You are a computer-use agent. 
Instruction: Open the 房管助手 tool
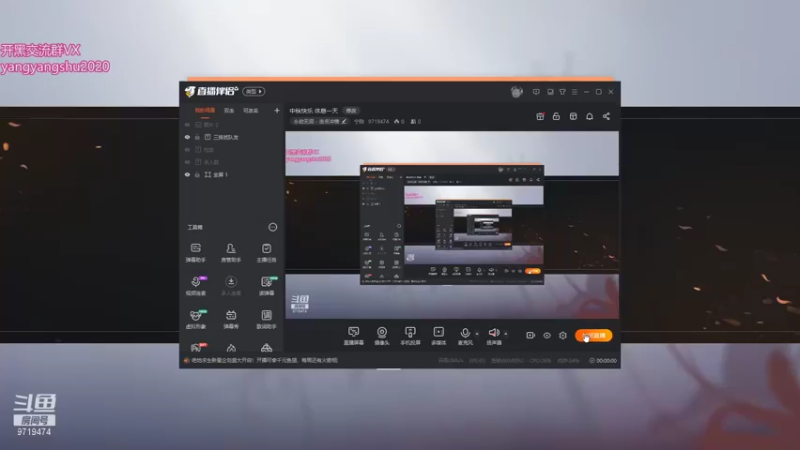pyautogui.click(x=231, y=253)
